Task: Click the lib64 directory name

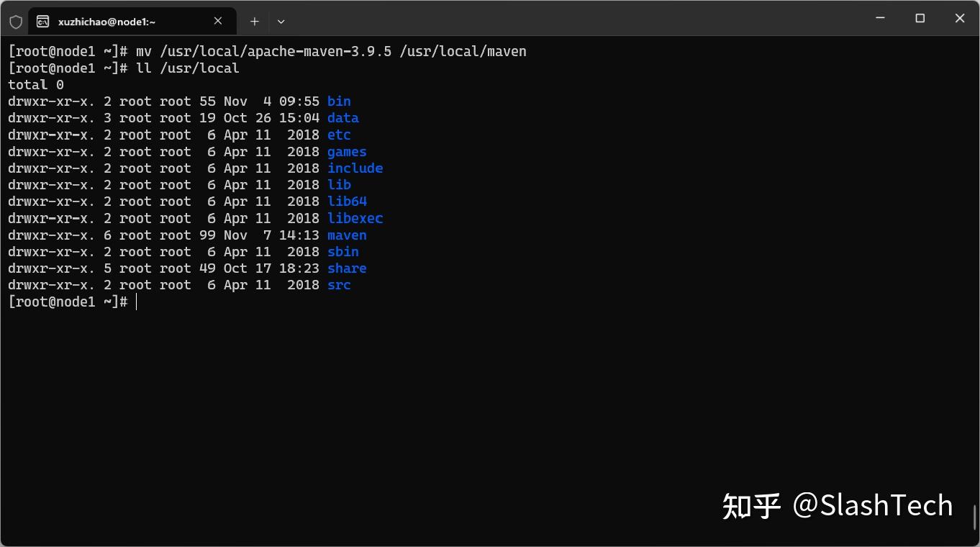Action: tap(347, 201)
